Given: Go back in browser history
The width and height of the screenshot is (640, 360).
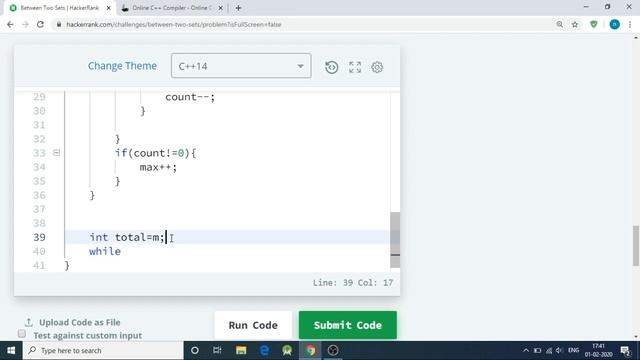Looking at the screenshot, I should pos(10,24).
